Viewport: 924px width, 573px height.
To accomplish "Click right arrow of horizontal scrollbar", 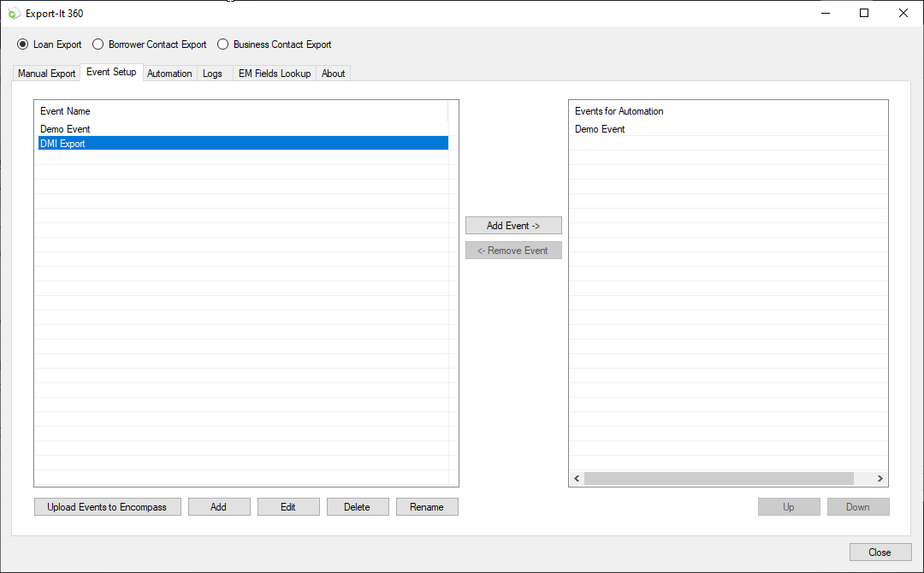I will pos(880,479).
